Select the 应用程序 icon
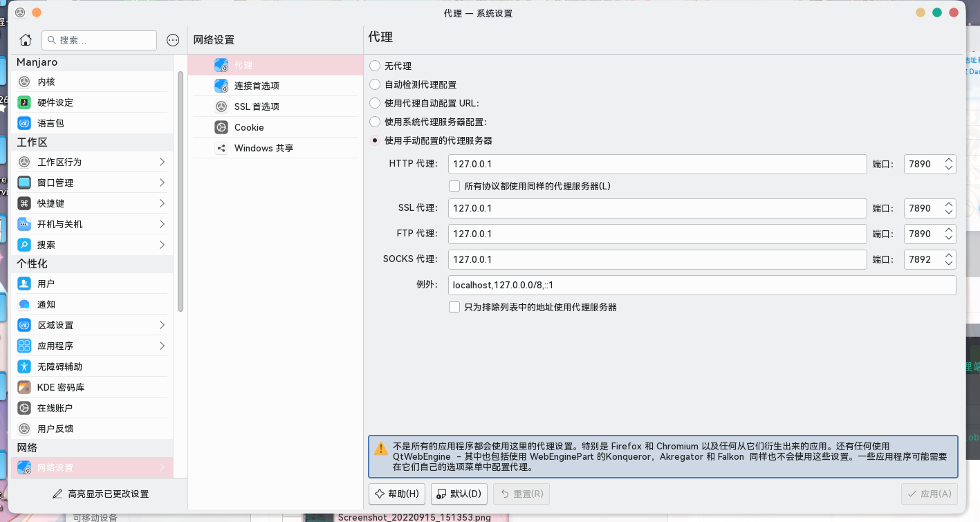Image resolution: width=980 pixels, height=522 pixels. pos(24,346)
